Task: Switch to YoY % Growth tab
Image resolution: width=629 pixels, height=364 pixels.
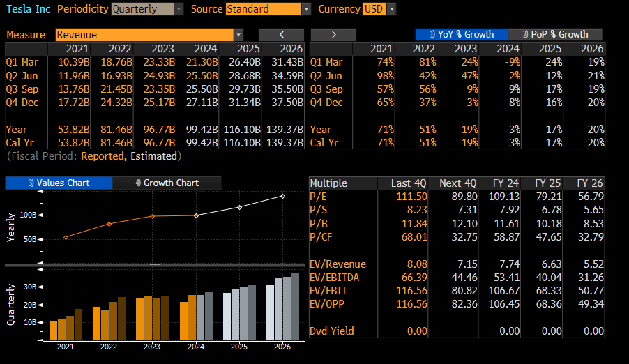Action: 462,34
